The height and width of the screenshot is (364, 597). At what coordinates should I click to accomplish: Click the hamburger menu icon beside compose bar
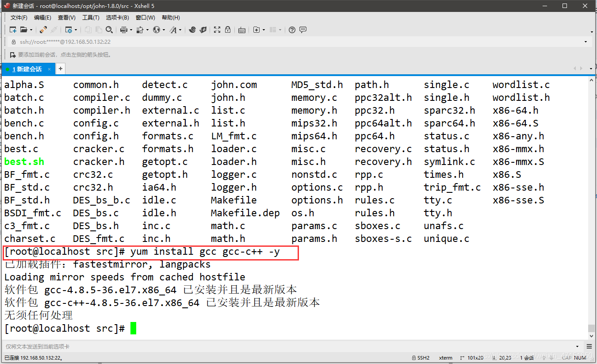(x=589, y=347)
